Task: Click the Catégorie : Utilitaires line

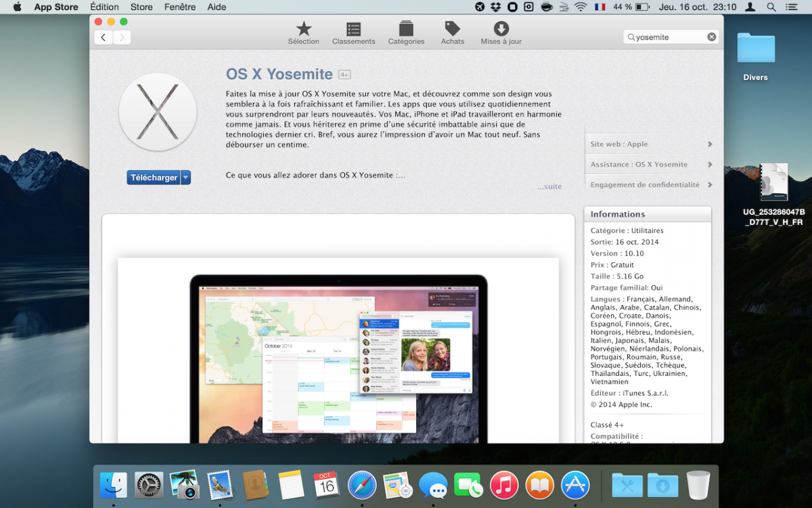Action: [627, 230]
